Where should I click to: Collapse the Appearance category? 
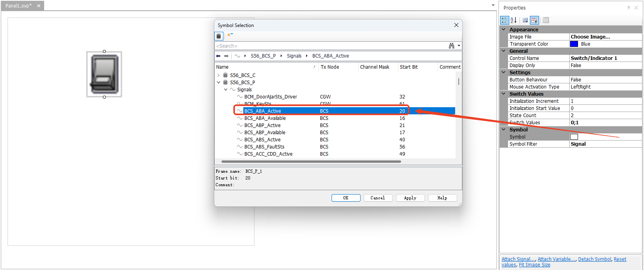504,29
